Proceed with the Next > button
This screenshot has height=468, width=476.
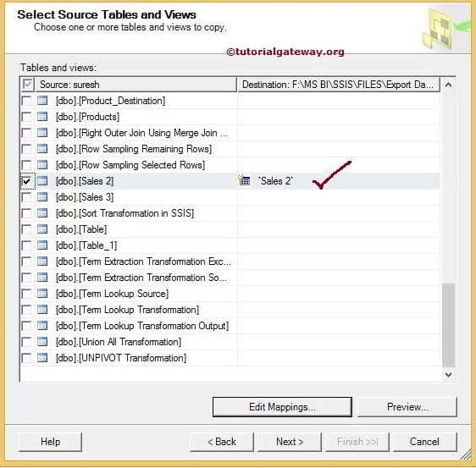290,442
